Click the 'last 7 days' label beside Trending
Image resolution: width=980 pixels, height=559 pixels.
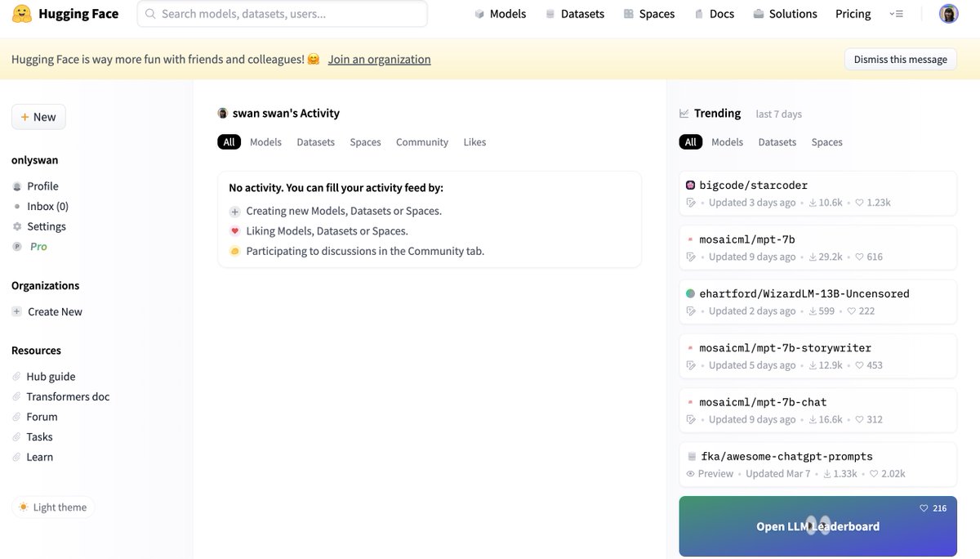coord(779,114)
